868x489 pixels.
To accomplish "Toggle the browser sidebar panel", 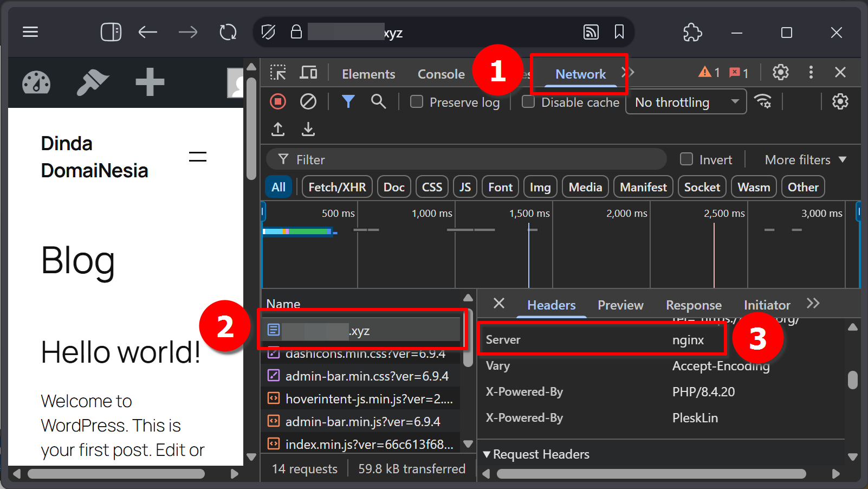I will click(x=111, y=32).
